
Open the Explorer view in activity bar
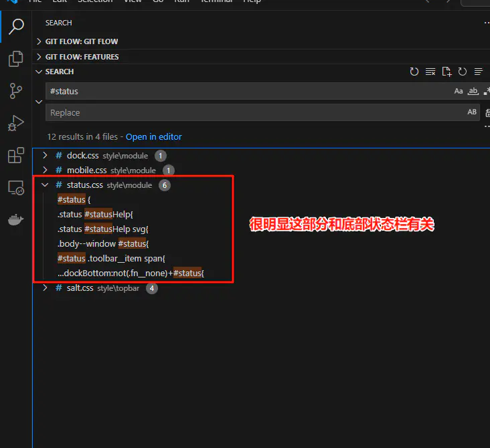tap(15, 59)
